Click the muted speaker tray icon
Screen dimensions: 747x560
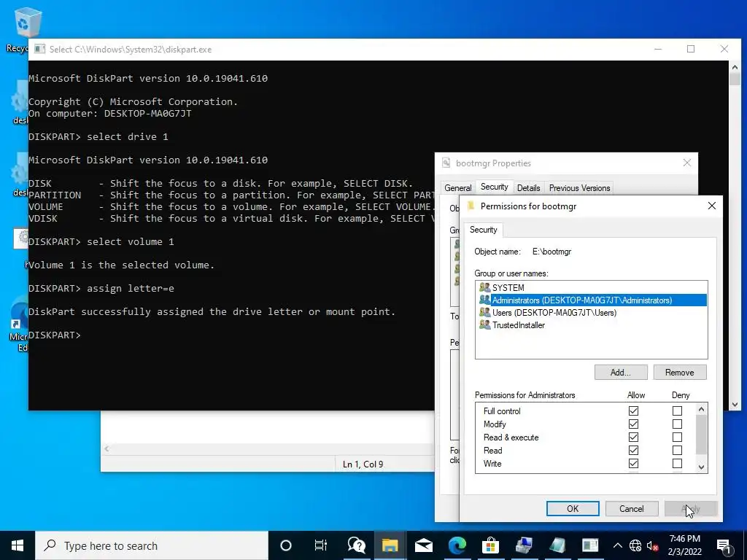(653, 545)
